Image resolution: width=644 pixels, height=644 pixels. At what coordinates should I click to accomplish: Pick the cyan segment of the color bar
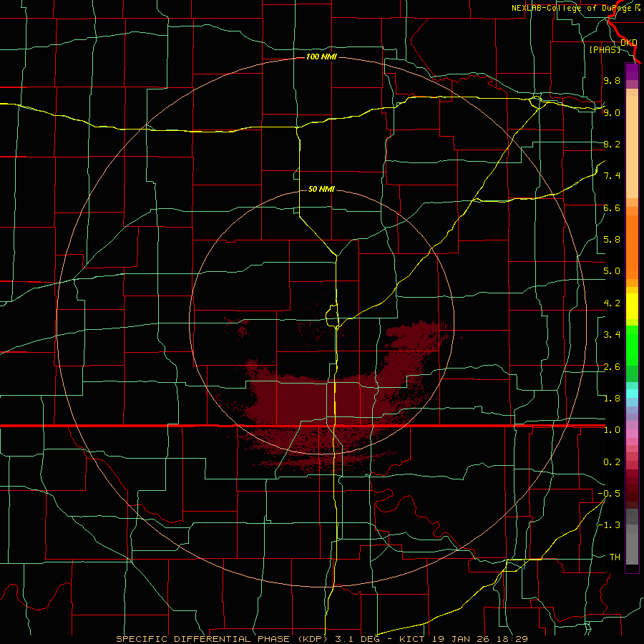(x=632, y=393)
